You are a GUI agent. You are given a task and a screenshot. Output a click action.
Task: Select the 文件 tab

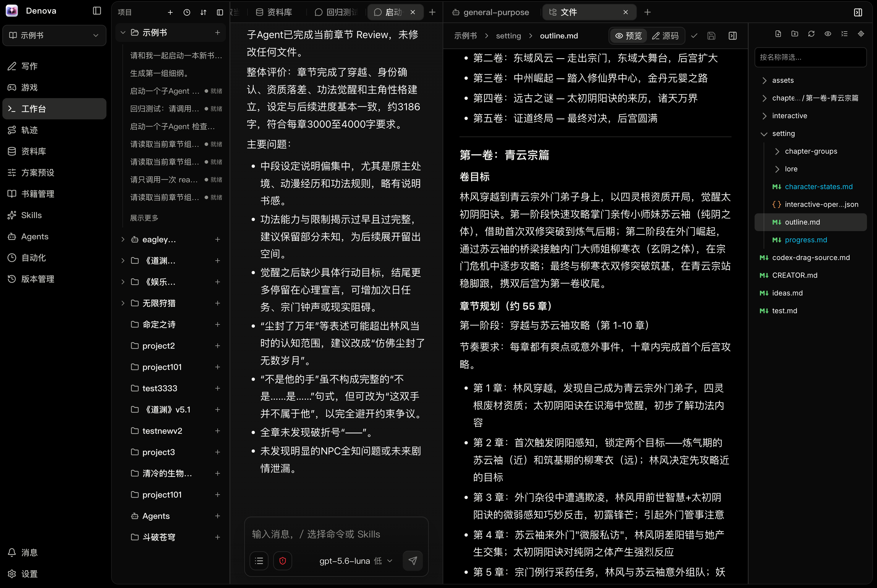click(589, 12)
